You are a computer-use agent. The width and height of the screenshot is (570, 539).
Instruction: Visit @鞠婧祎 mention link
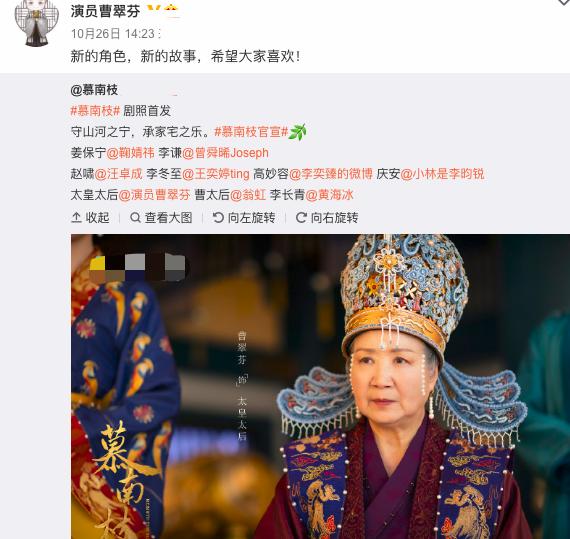[x=131, y=153]
